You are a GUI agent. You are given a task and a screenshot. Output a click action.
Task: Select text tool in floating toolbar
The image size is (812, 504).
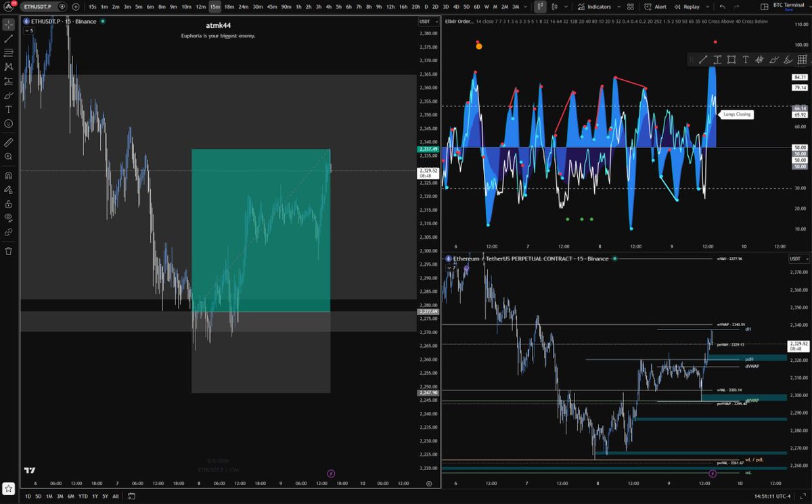[746, 60]
